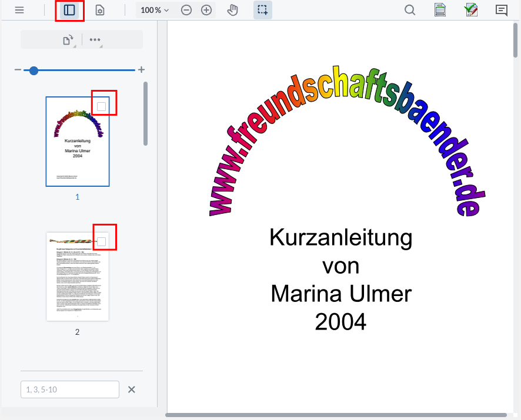
Task: Check the page 2 thumbnail checkbox
Action: pos(102,241)
